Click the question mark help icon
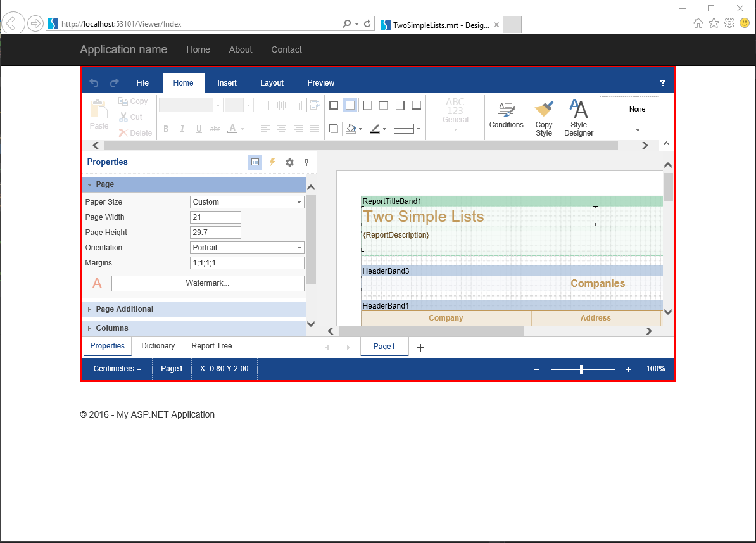 (662, 83)
